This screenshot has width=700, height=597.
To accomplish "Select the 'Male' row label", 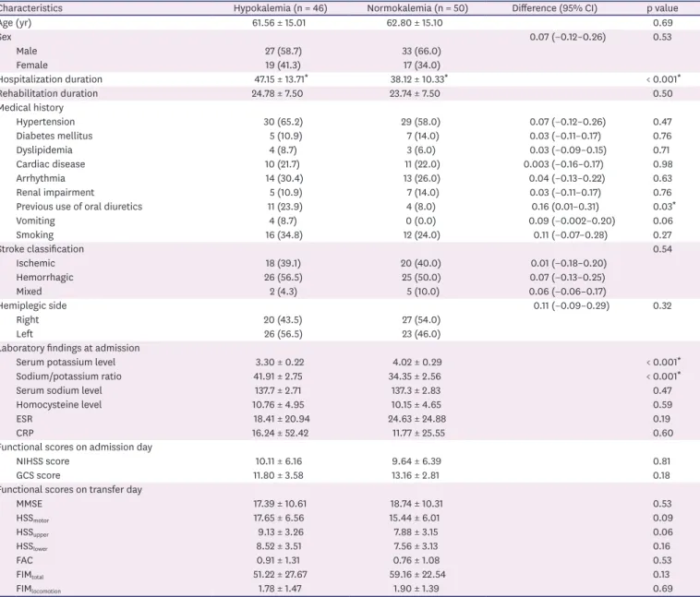I will point(27,51).
